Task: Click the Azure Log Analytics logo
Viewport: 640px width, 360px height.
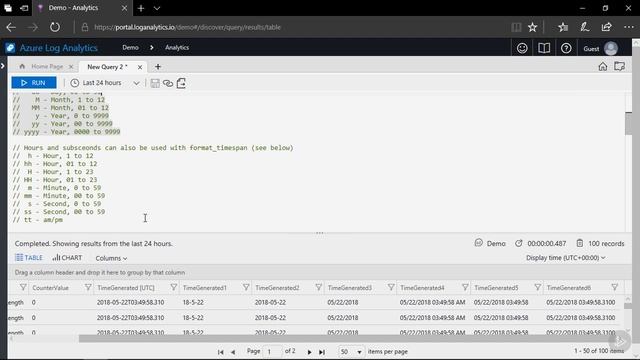Action: pyautogui.click(x=52, y=48)
